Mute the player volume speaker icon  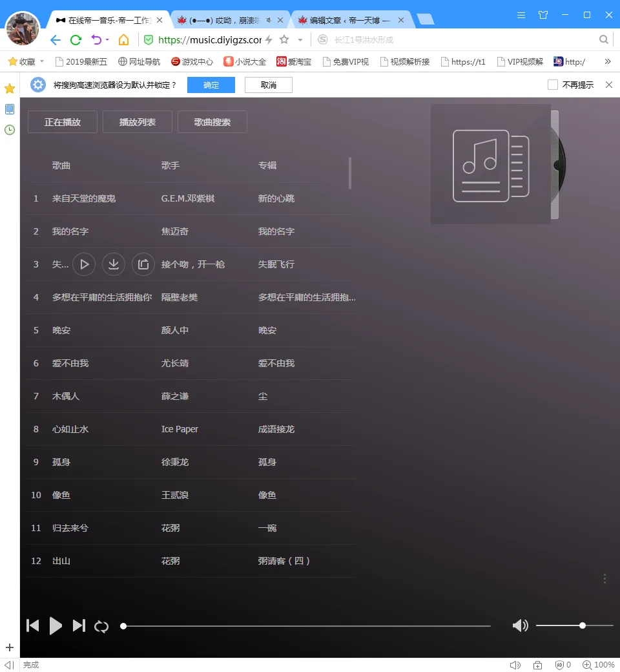coord(520,625)
